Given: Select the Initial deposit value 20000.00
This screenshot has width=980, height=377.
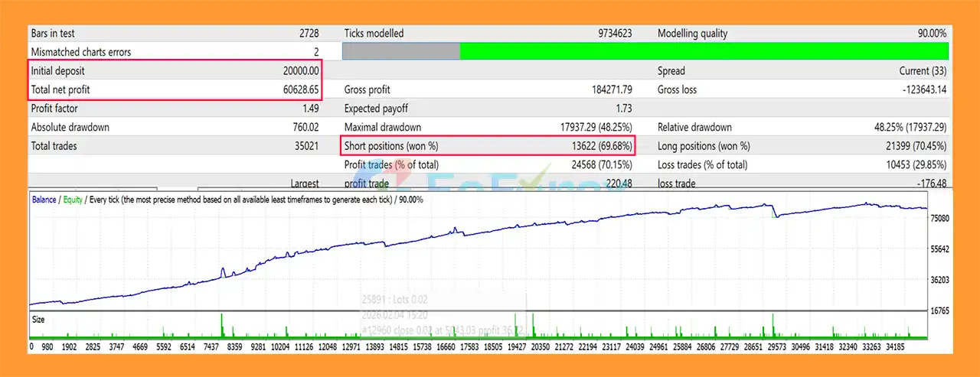Looking at the screenshot, I should (x=300, y=70).
